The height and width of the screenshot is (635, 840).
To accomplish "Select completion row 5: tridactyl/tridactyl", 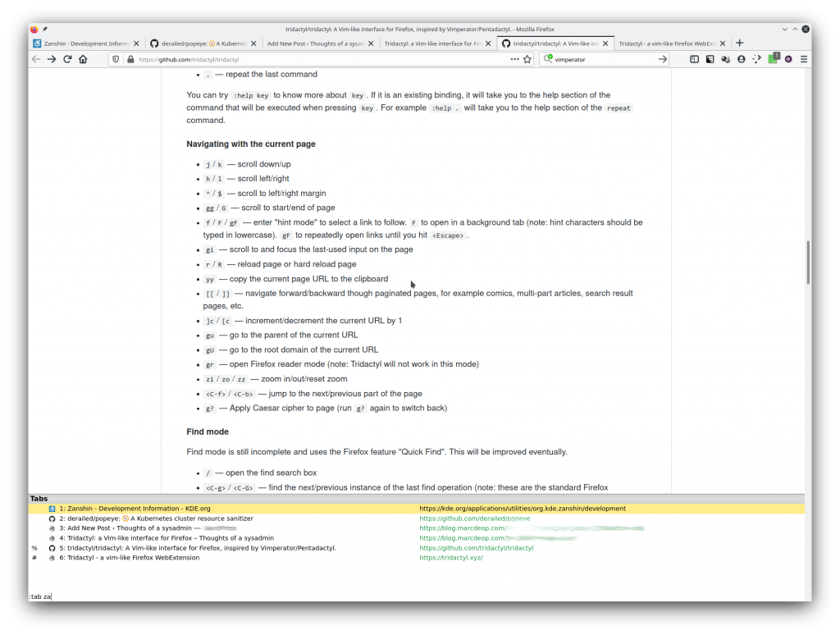I will (416, 548).
